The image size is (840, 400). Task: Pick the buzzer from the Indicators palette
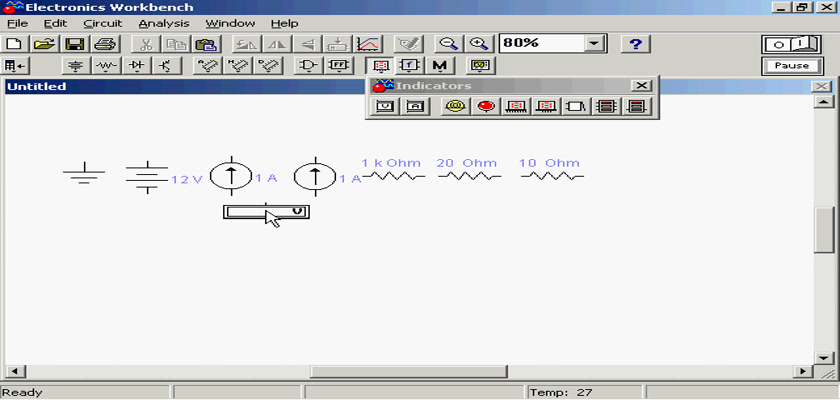[x=576, y=107]
